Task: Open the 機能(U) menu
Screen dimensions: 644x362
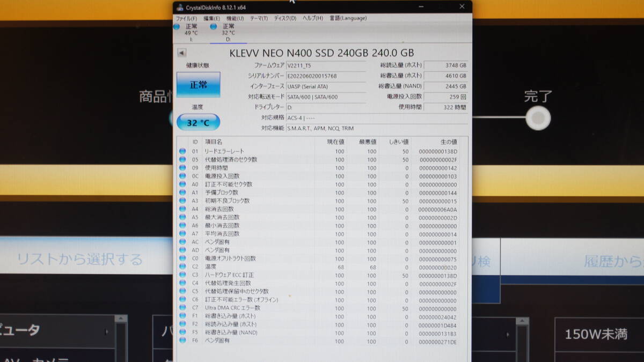Action: (235, 18)
